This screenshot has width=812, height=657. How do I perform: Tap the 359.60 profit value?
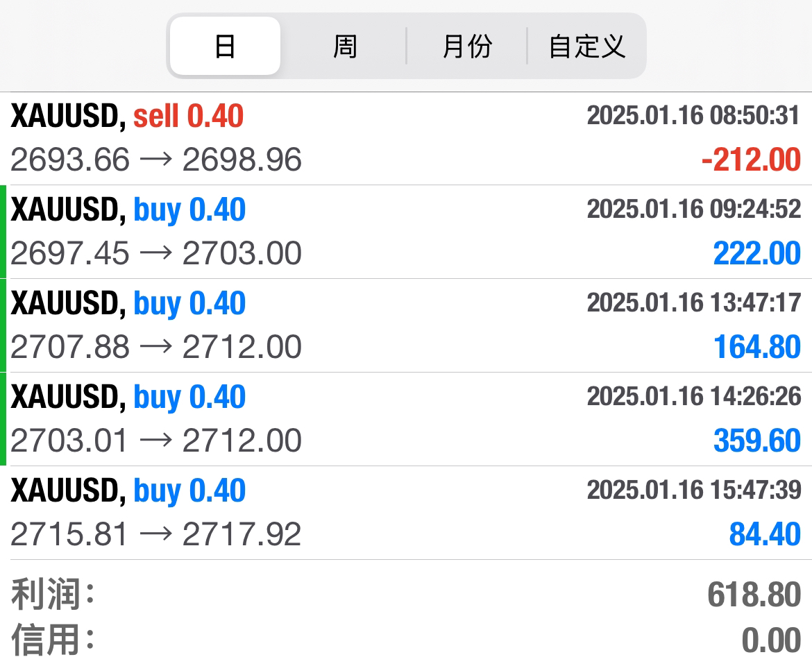click(756, 441)
